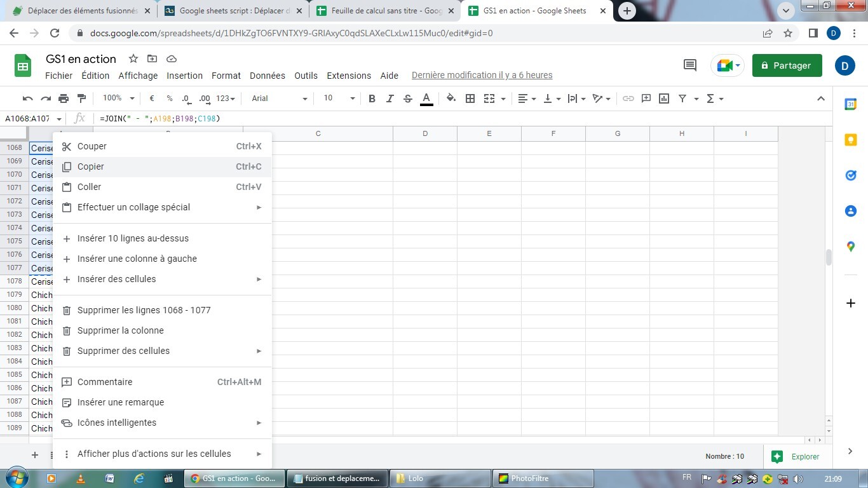Screen dimensions: 868x488
Task: Click the Windows Start button
Action: pos(16,478)
